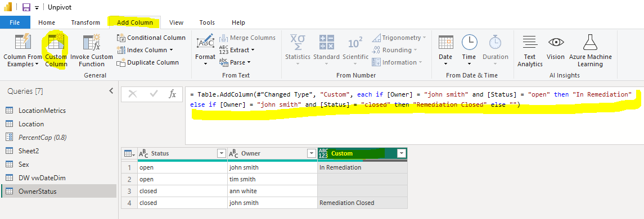Click the Owner column header
Image resolution: width=644 pixels, height=219 pixels.
272,153
